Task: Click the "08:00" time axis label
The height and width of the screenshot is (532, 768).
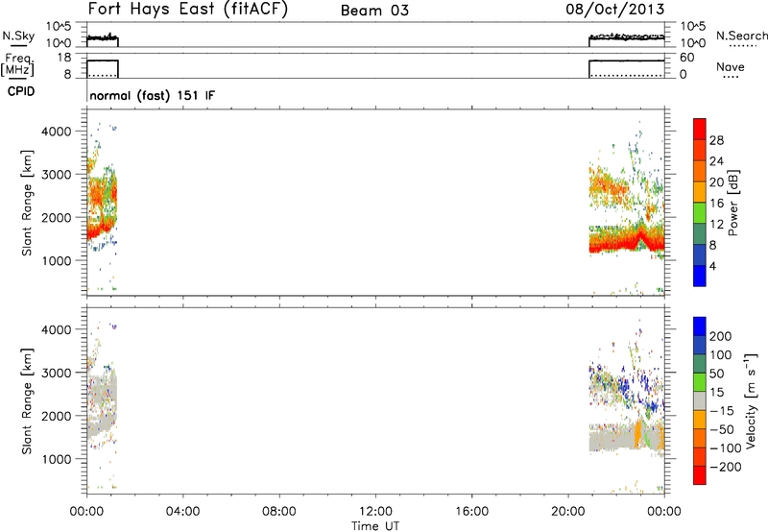Action: point(279,512)
